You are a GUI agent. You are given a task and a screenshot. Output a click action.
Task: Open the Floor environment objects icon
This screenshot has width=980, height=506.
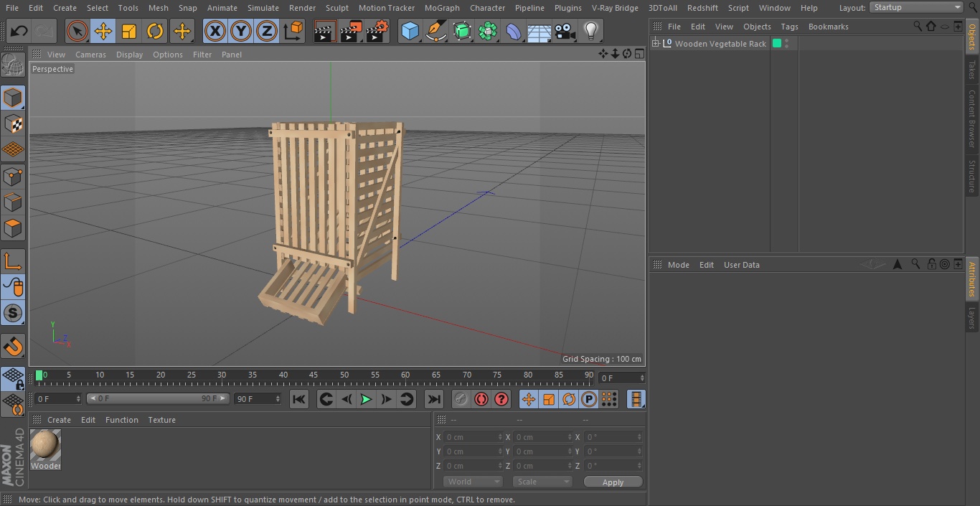pos(540,32)
